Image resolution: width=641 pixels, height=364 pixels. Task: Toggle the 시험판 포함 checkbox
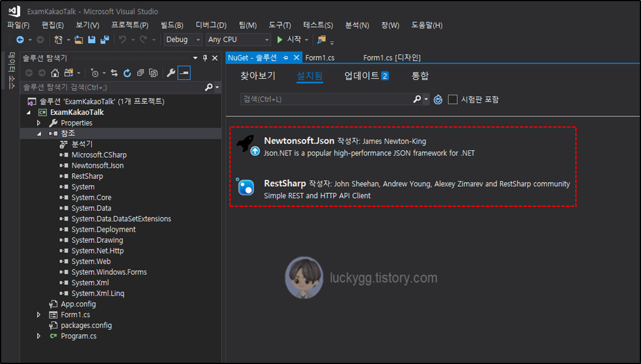click(452, 99)
